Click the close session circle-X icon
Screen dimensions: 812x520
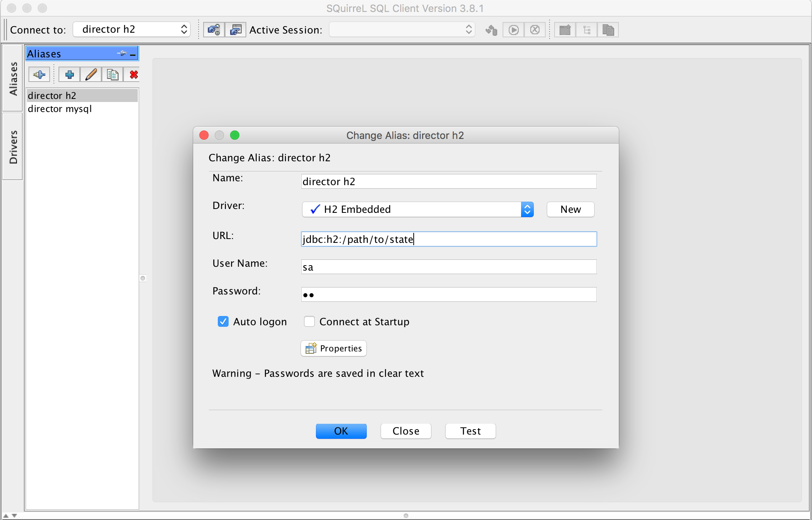[x=535, y=30]
